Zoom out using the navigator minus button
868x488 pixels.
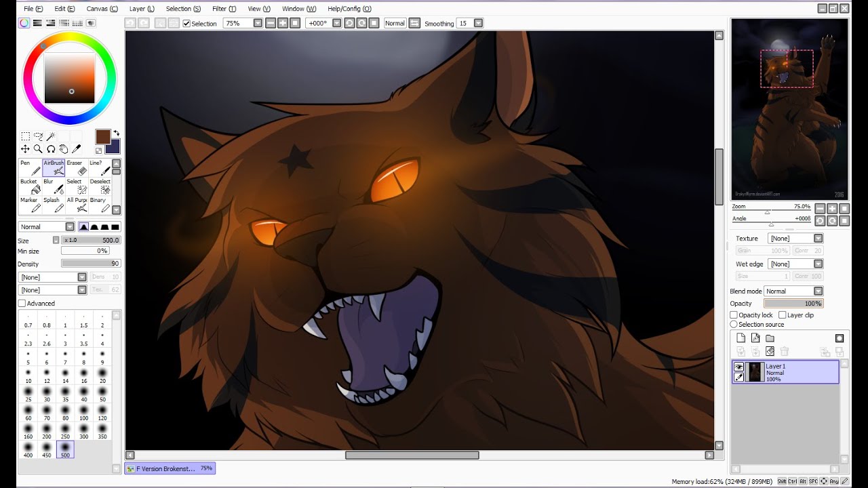pos(820,209)
